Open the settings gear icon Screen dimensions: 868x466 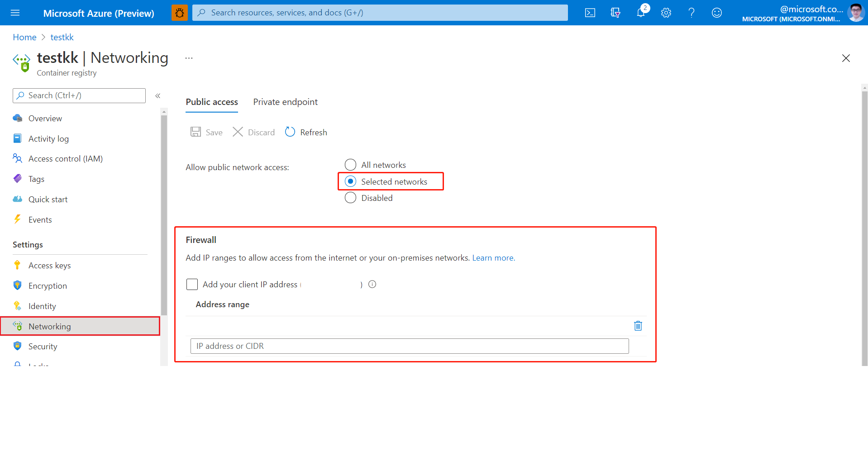click(666, 13)
